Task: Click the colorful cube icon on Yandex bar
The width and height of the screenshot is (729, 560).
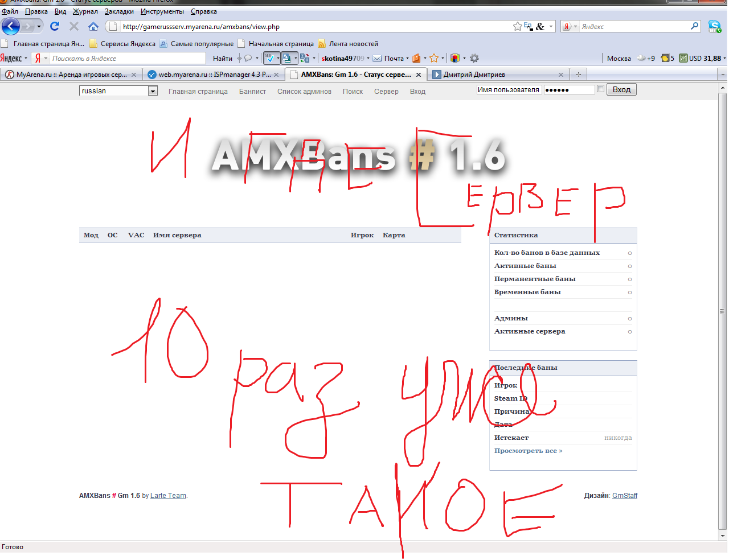Action: (x=454, y=58)
